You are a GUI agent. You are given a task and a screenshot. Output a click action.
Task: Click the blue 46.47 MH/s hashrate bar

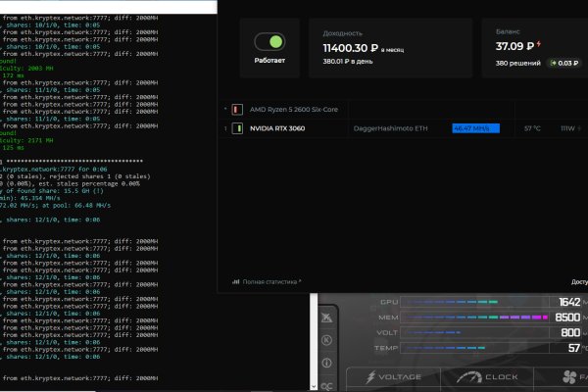point(475,128)
